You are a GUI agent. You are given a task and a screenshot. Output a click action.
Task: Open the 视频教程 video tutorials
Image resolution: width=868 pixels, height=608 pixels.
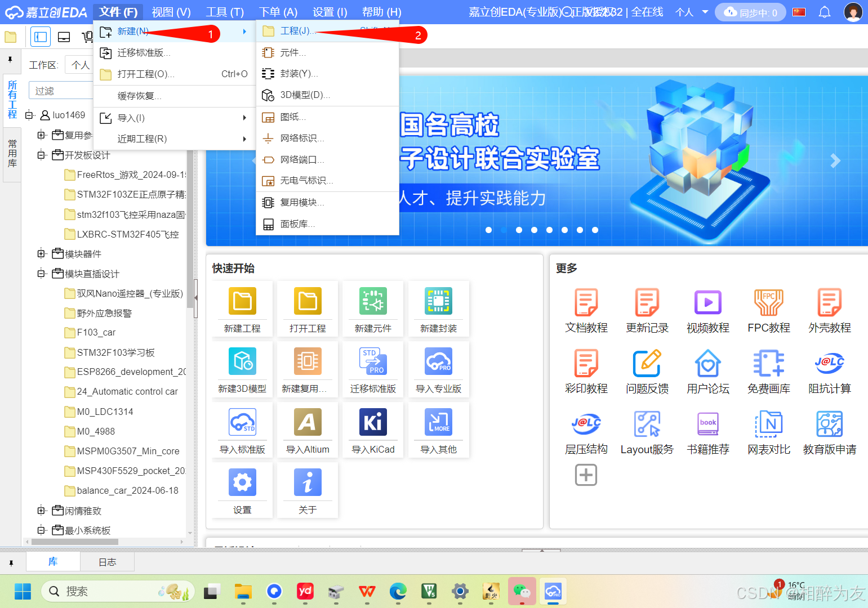tap(707, 311)
